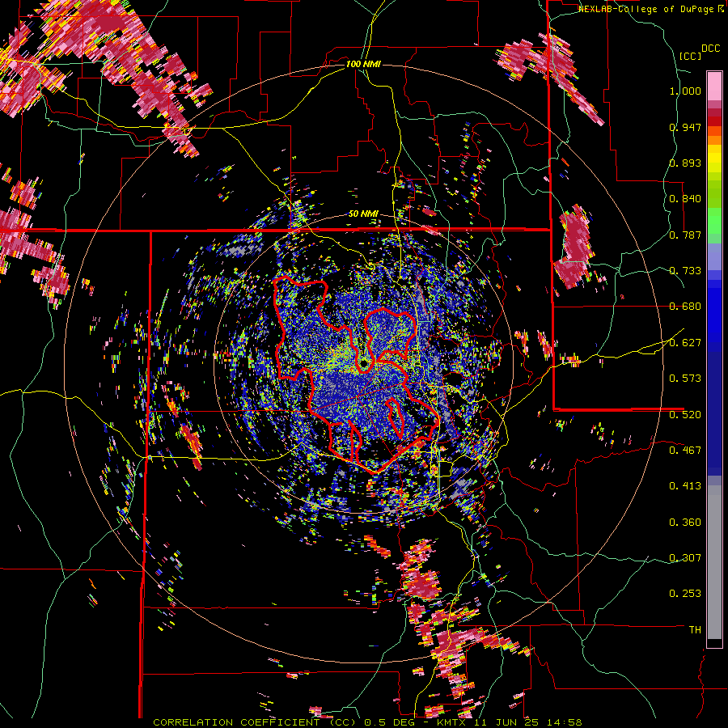This screenshot has width=728, height=728.
Task: Click the TH threshold label
Action: click(695, 630)
